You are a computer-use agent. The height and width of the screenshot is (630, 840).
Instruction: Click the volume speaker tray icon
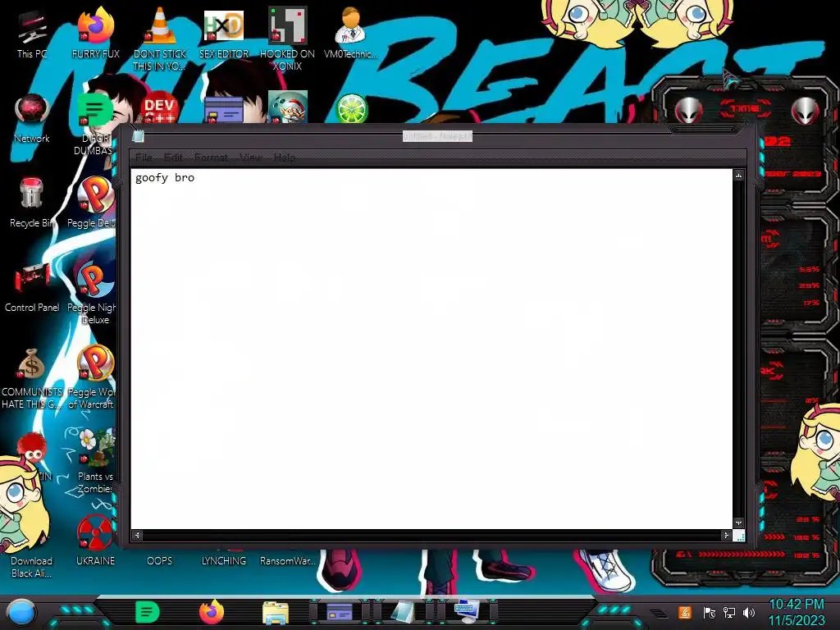point(749,612)
